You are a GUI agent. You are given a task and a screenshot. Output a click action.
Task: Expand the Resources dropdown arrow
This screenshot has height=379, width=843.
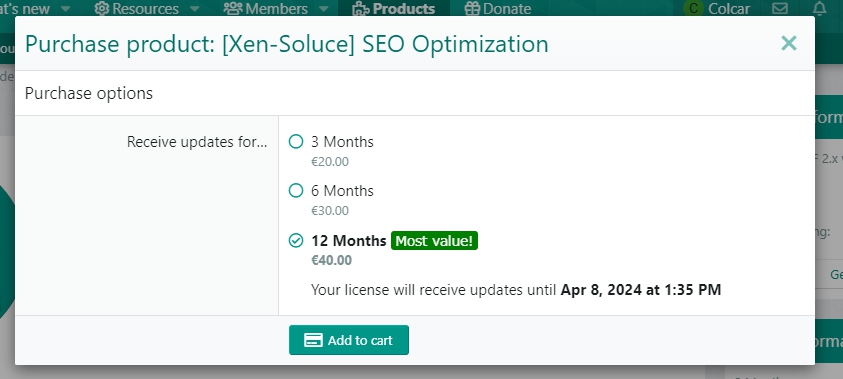tap(195, 9)
